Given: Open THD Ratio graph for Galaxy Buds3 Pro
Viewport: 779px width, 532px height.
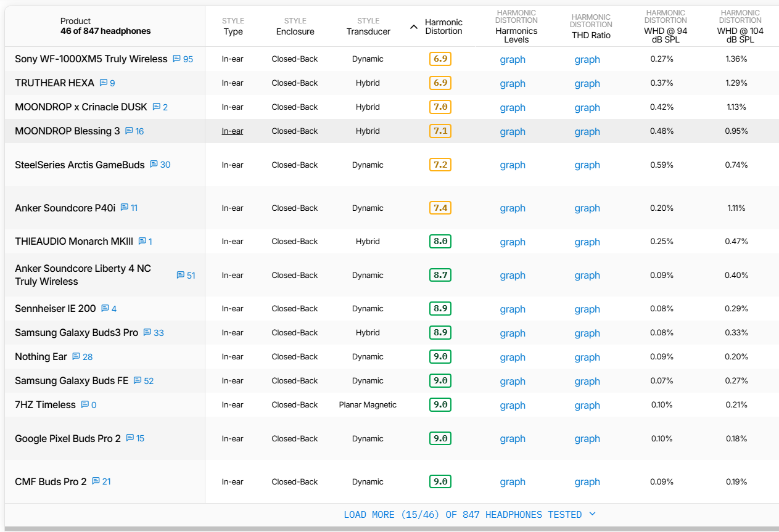Looking at the screenshot, I should pos(587,334).
